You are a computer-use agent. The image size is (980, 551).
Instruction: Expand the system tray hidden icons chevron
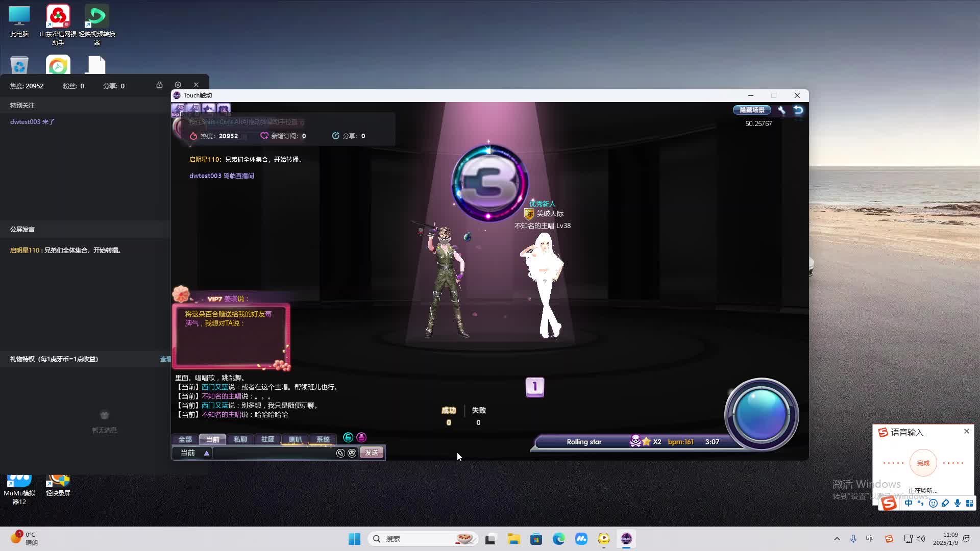[837, 539]
